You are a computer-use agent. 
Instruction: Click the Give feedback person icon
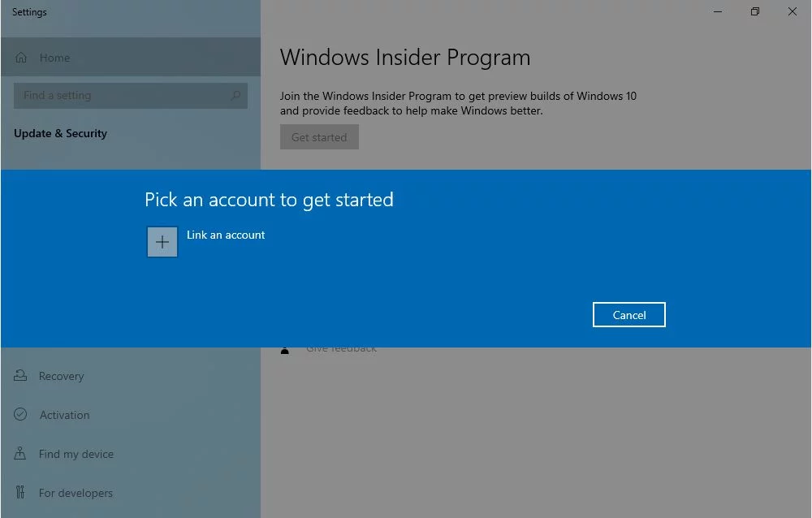[285, 351]
